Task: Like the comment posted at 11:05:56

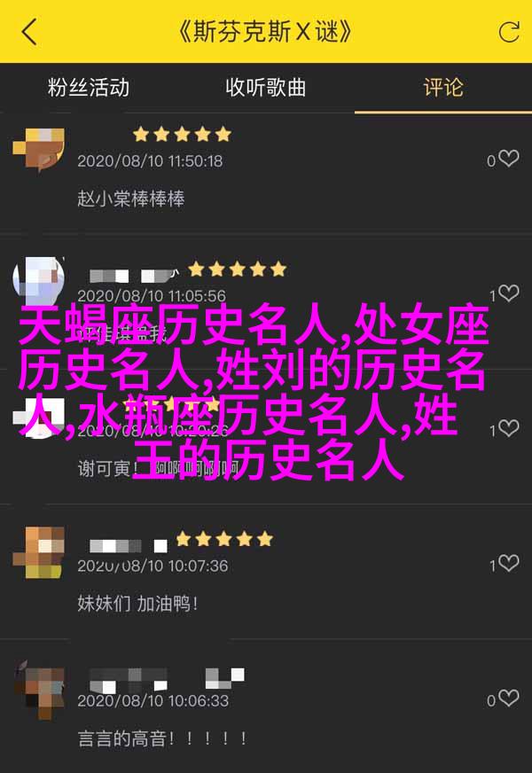Action: click(x=508, y=293)
